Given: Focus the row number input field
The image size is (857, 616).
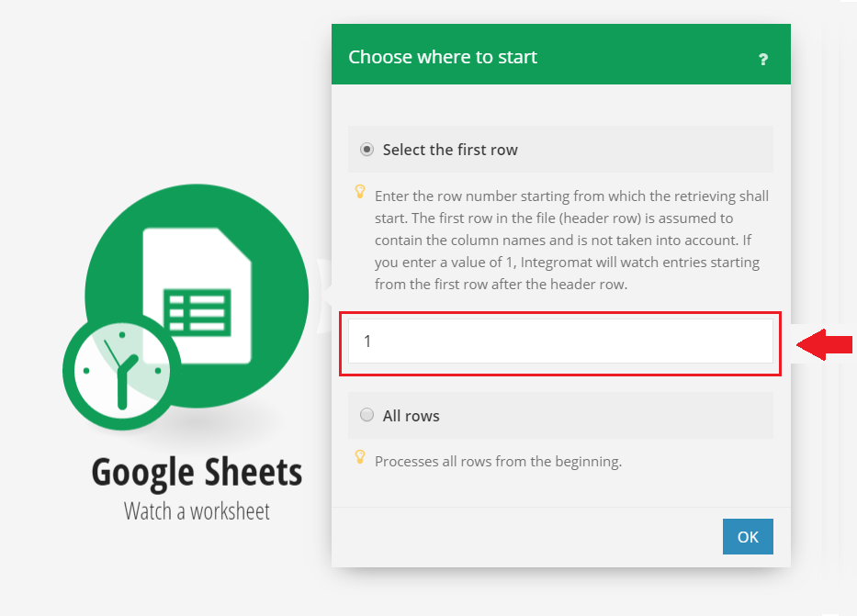Looking at the screenshot, I should [x=560, y=342].
